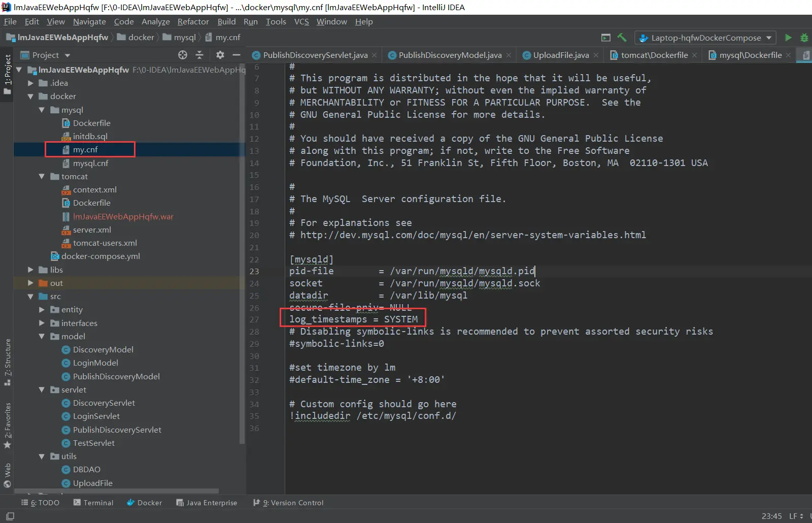Close the tomcat\Dockerfile tab
Screen dimensions: 812x523
click(695, 55)
